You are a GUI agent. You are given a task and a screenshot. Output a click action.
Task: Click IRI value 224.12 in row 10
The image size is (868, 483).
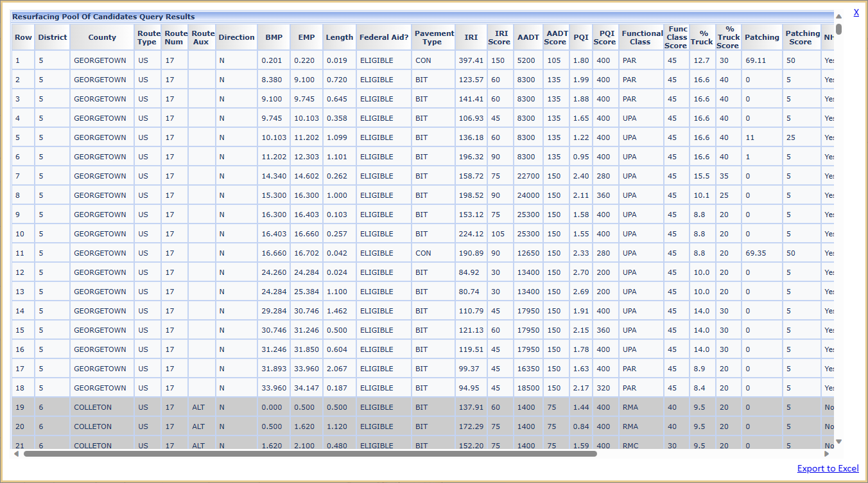(471, 234)
